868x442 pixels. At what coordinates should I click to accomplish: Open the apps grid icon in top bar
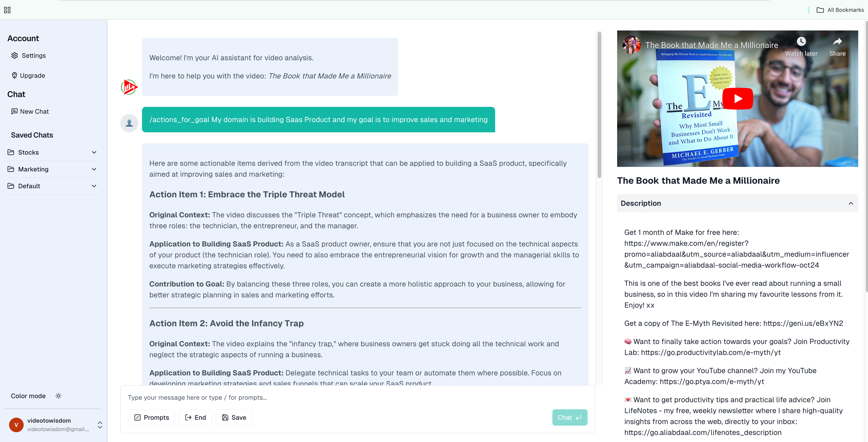point(7,10)
